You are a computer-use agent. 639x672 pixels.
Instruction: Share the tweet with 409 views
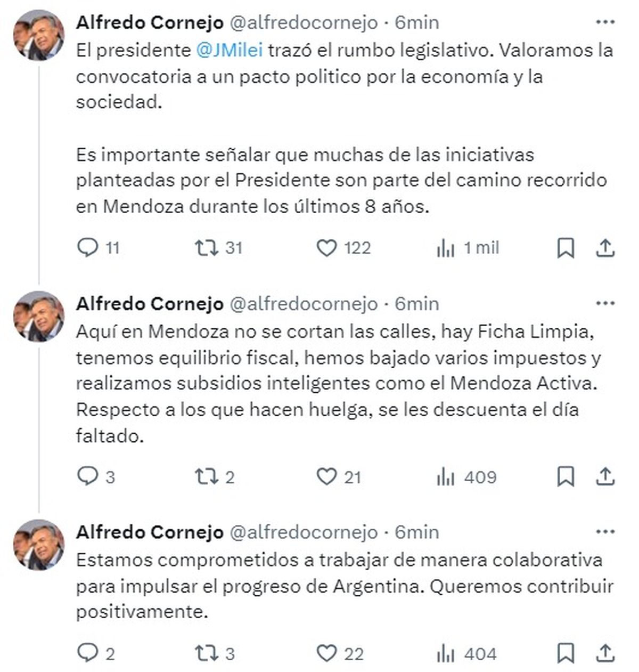(x=605, y=476)
